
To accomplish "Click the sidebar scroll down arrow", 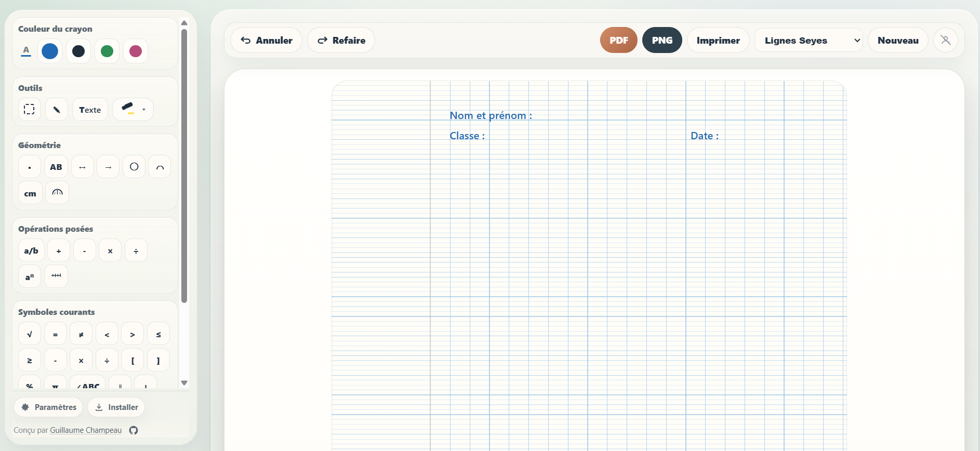I will 184,383.
